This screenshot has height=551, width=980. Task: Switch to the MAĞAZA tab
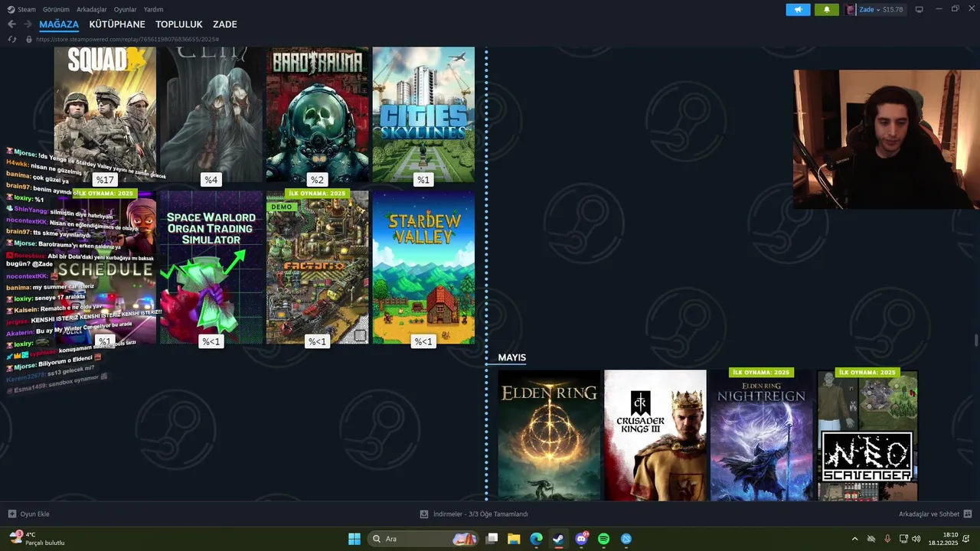coord(59,24)
